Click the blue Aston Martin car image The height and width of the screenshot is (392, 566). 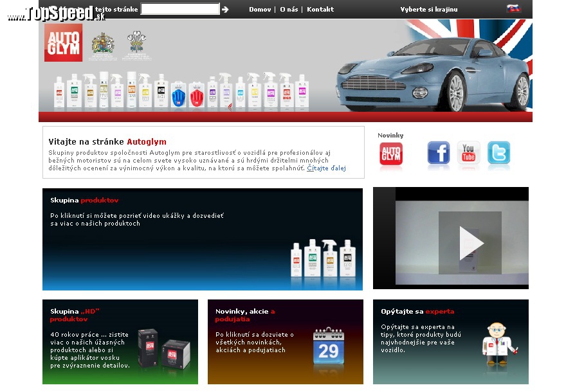(x=434, y=74)
